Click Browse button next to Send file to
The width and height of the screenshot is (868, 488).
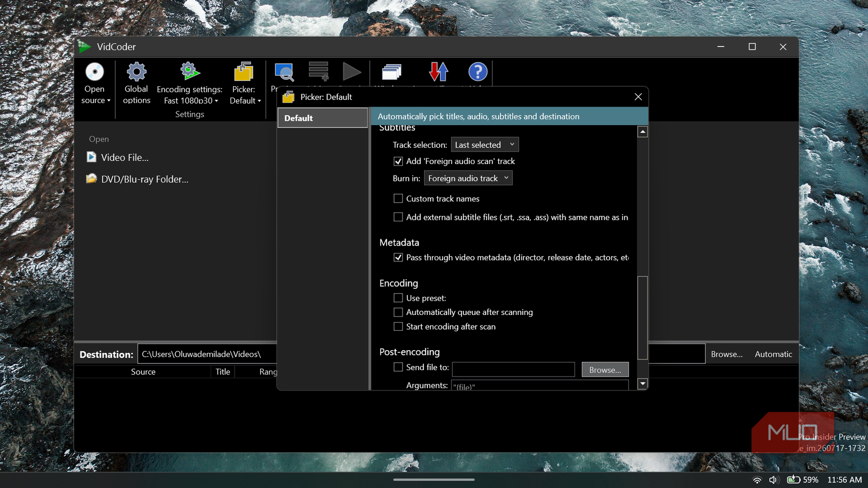click(605, 370)
